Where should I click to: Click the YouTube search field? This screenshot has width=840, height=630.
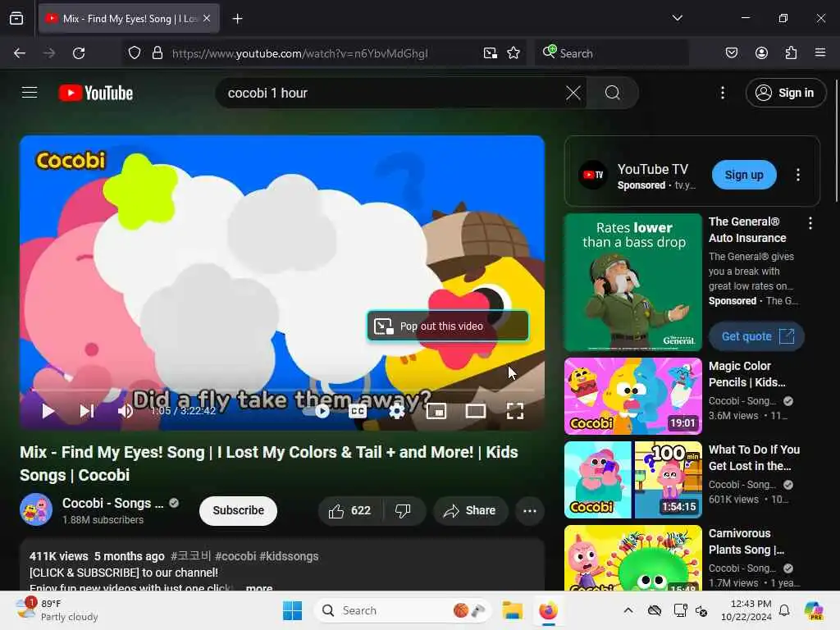[x=394, y=93]
